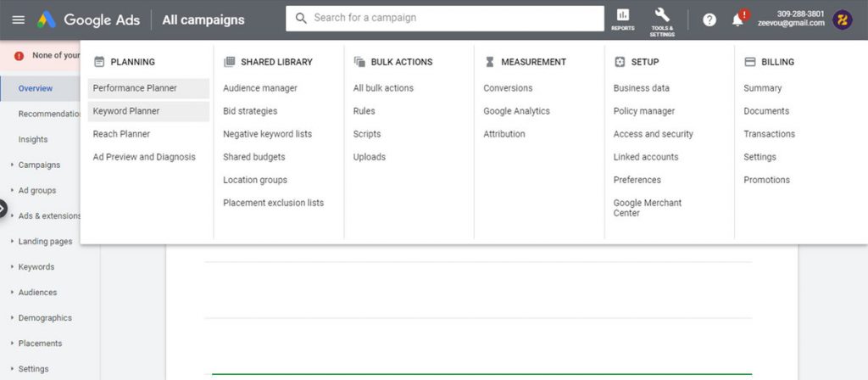Open Google Merchant Center
The height and width of the screenshot is (380, 868).
tap(647, 209)
